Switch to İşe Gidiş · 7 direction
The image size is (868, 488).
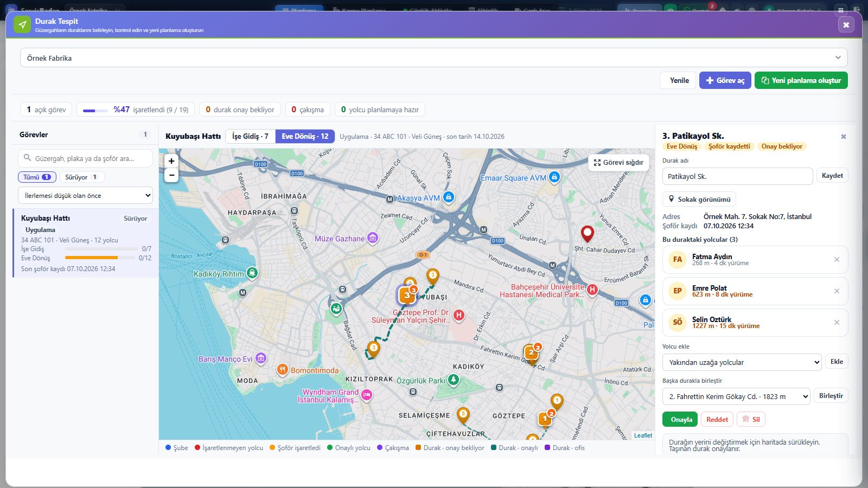[x=250, y=136]
